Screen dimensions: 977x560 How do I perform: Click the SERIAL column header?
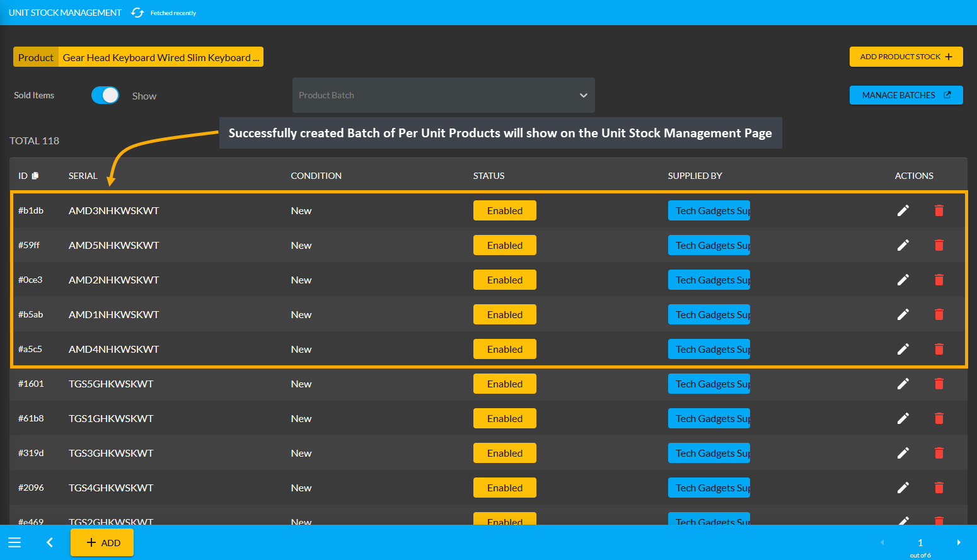(x=83, y=176)
